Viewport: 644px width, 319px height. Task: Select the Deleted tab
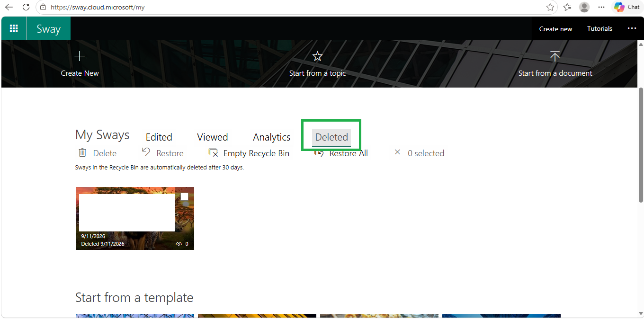tap(331, 137)
